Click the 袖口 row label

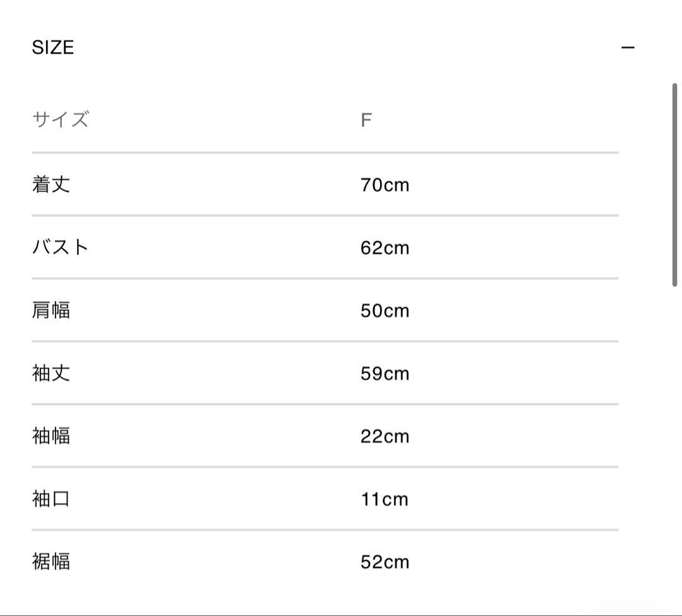point(51,499)
